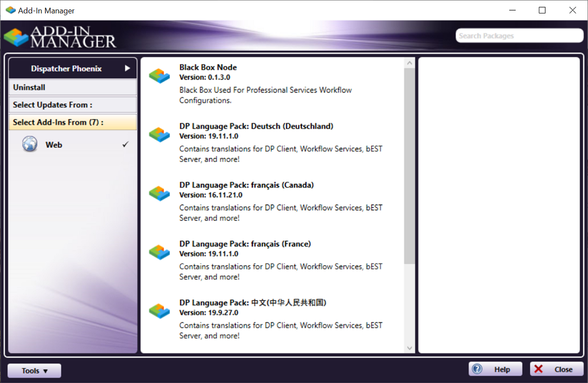Click the Black Box Node description text
The height and width of the screenshot is (383, 588).
pyautogui.click(x=266, y=95)
